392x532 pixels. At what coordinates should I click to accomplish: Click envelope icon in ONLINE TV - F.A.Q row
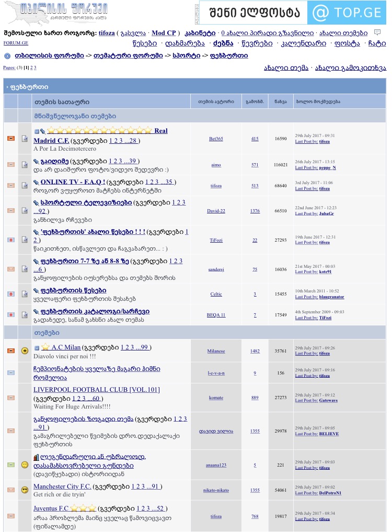(11, 186)
